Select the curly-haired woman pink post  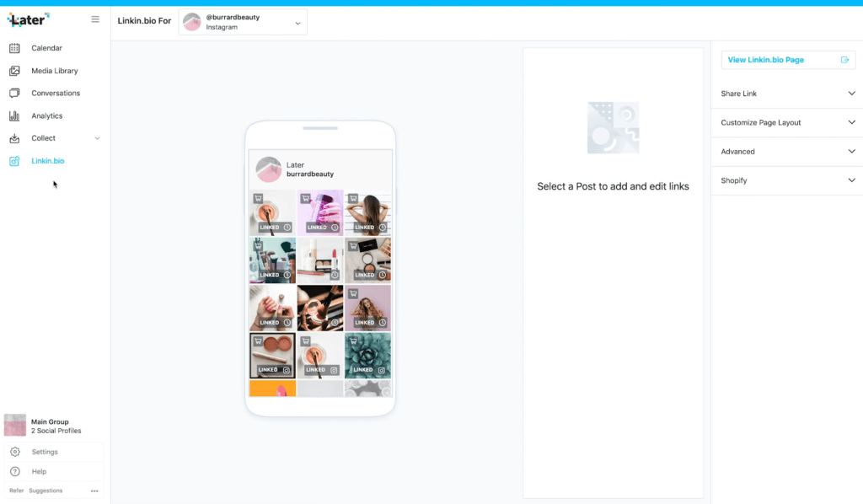[x=367, y=308]
